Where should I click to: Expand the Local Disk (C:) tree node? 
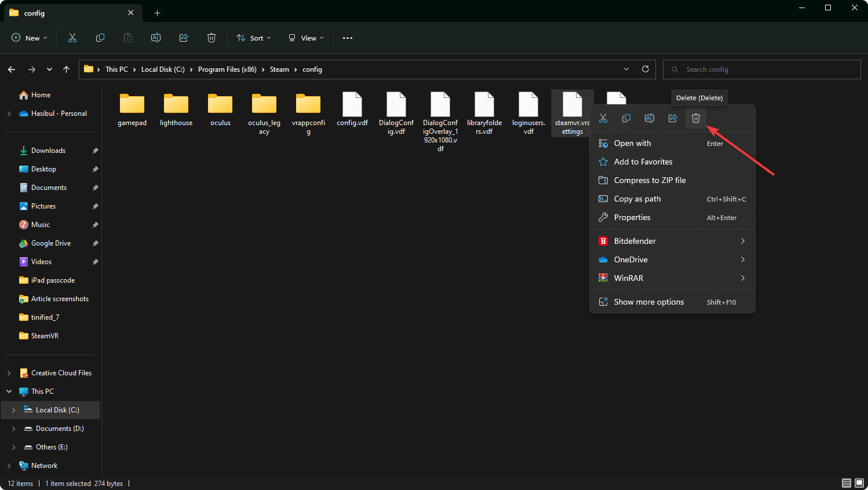click(x=13, y=410)
